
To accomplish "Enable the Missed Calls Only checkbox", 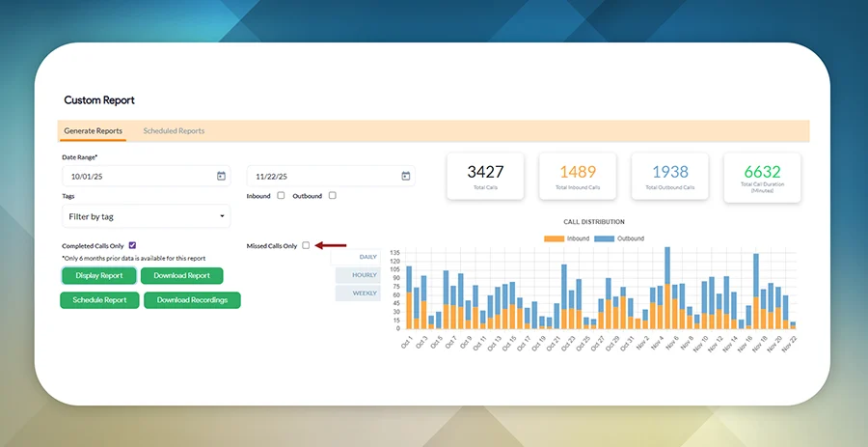I will [306, 246].
